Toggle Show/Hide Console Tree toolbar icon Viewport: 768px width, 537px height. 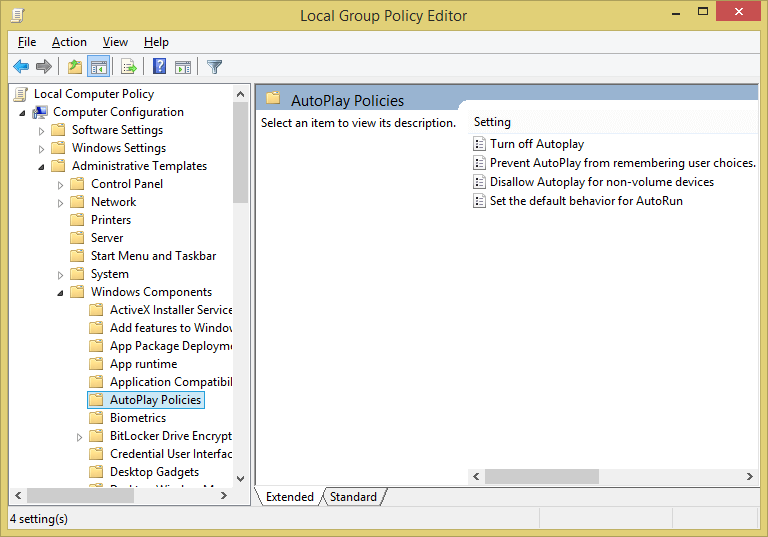(x=98, y=66)
